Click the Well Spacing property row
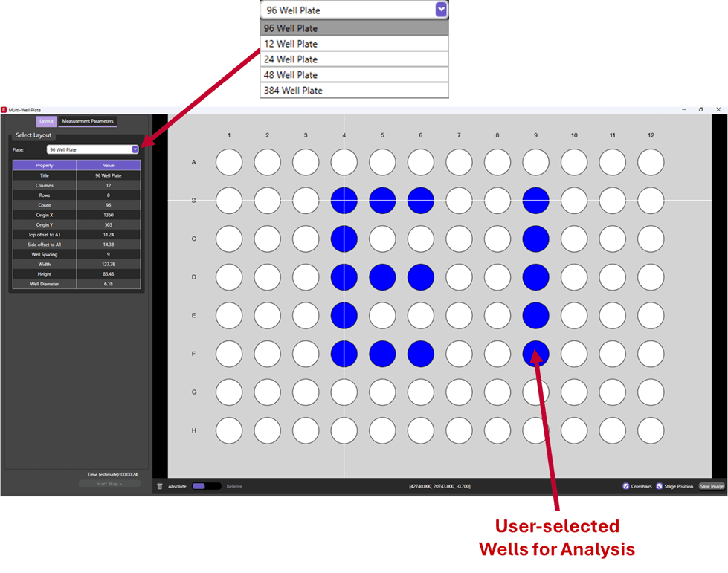 [77, 254]
